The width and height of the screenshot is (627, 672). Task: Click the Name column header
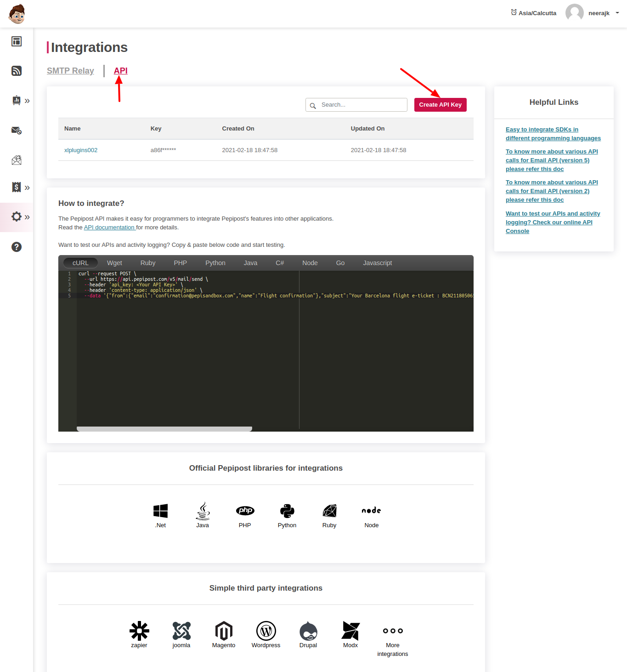pyautogui.click(x=73, y=129)
